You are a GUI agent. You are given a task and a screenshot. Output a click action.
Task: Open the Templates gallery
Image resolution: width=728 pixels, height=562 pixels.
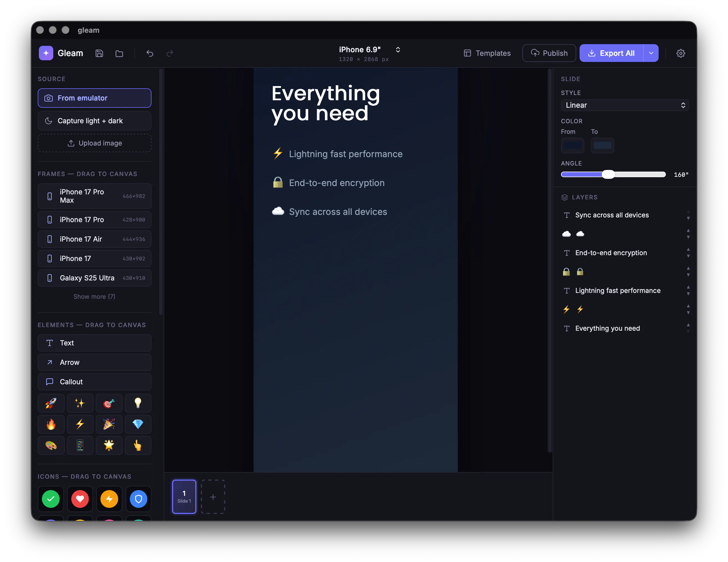click(x=487, y=53)
